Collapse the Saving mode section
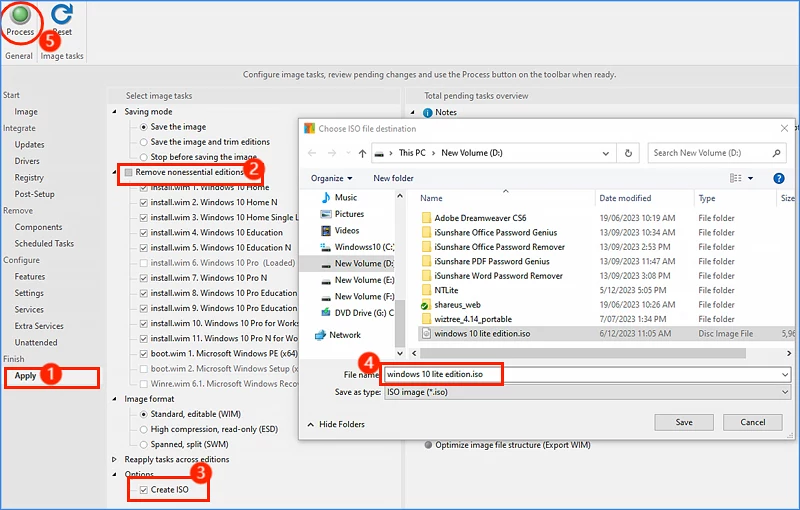800x510 pixels. tap(114, 112)
